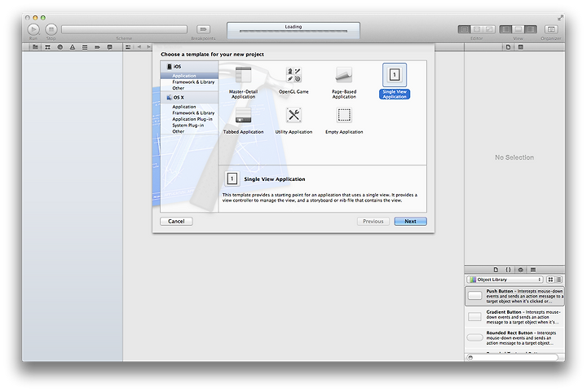Toggle the Breakpoints button

[203, 29]
